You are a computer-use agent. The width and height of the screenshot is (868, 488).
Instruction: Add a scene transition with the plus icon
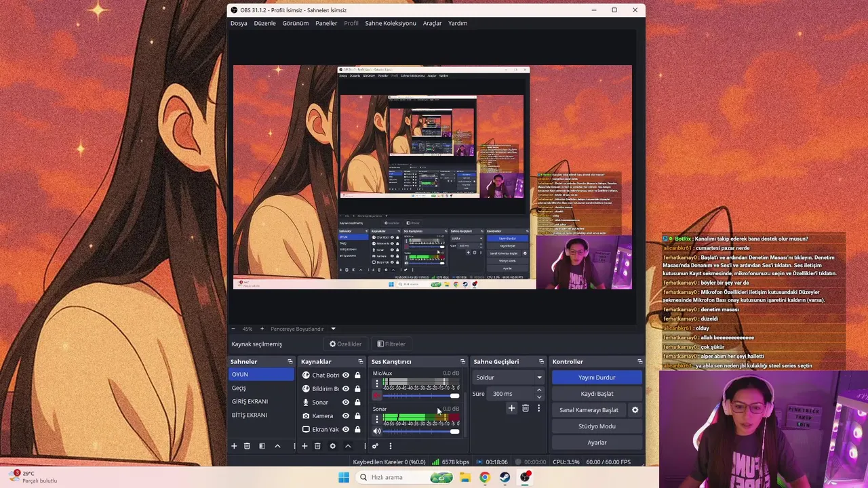point(511,408)
